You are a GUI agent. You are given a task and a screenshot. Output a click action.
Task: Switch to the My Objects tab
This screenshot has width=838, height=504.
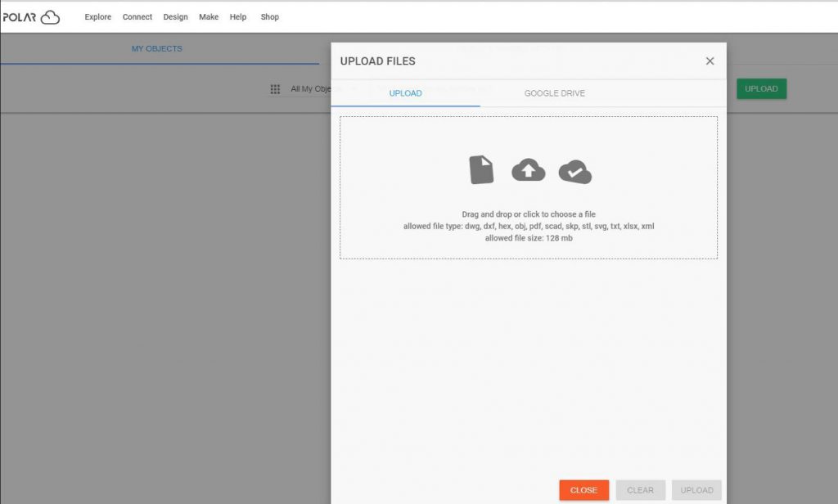pos(156,48)
